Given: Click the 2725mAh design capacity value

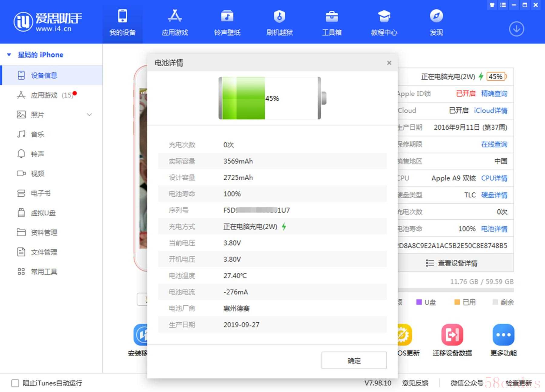Looking at the screenshot, I should coord(238,178).
